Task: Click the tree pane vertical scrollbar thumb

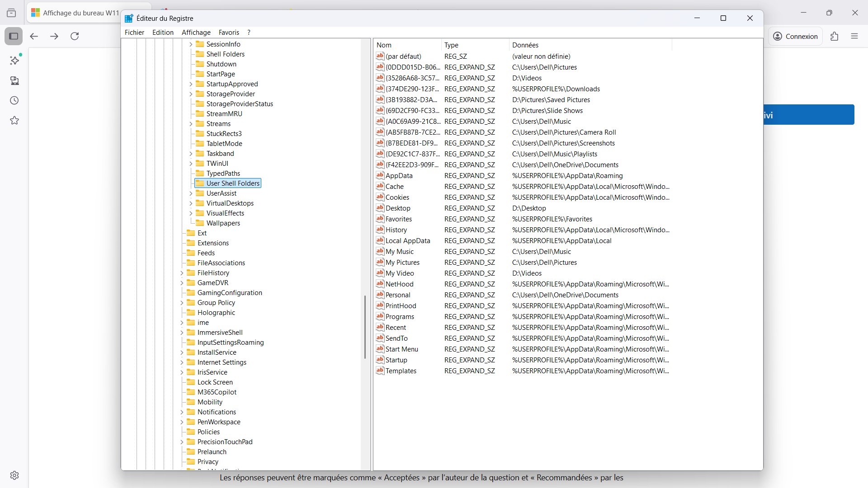Action: click(365, 327)
